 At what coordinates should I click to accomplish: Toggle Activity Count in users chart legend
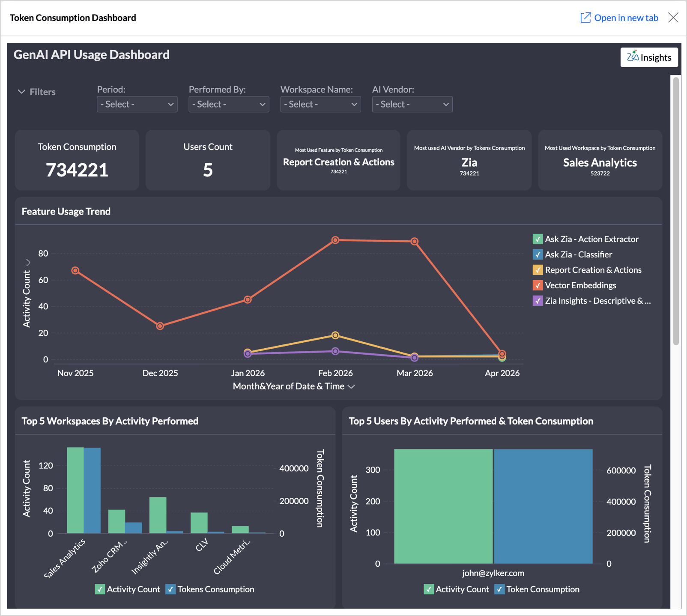pyautogui.click(x=429, y=589)
